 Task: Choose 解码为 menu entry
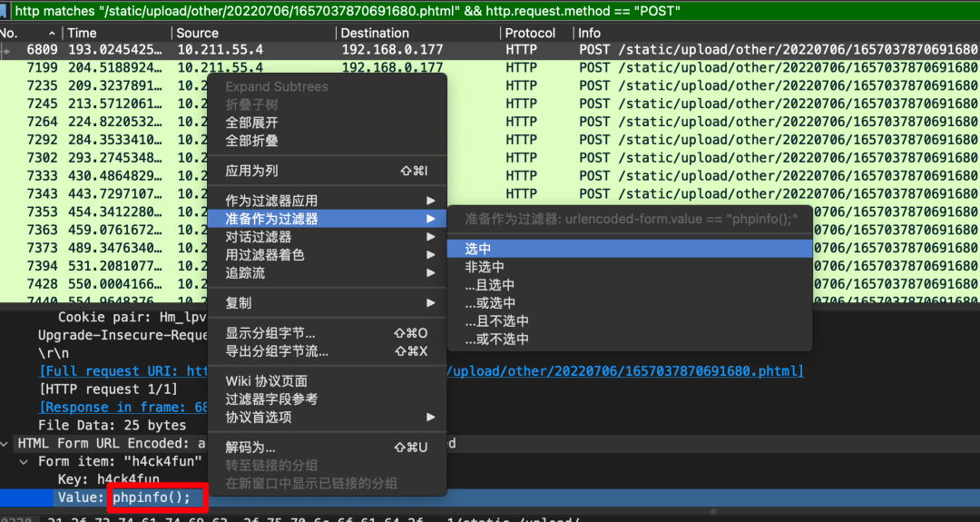point(328,448)
